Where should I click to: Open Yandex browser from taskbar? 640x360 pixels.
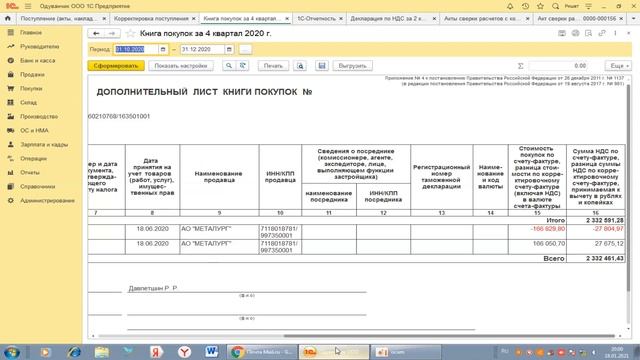tap(184, 352)
